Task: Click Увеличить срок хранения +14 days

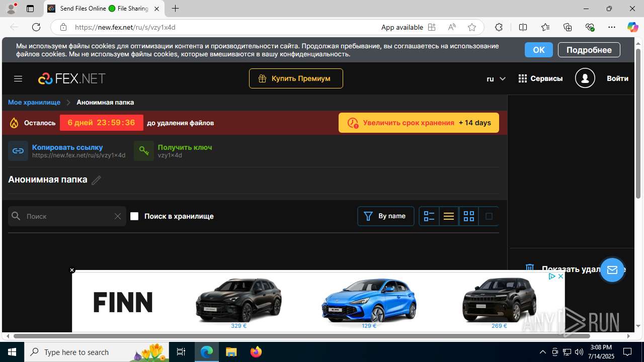Action: tap(419, 123)
